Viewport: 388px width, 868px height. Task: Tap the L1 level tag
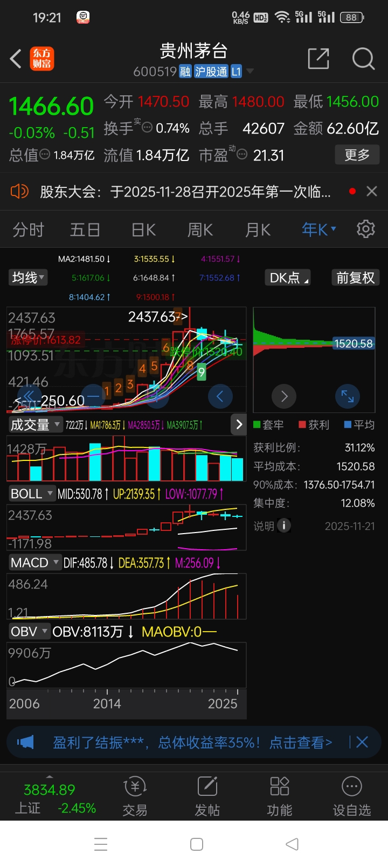click(x=236, y=71)
